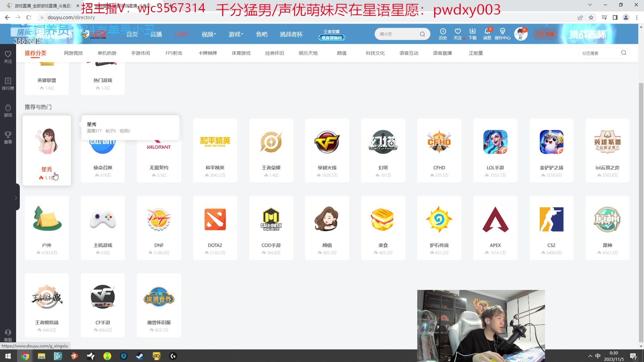Open the 星秀 category card

[47, 150]
